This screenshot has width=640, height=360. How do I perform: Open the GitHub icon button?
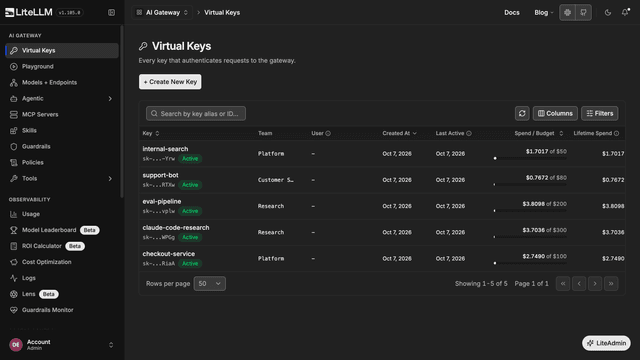pyautogui.click(x=583, y=13)
